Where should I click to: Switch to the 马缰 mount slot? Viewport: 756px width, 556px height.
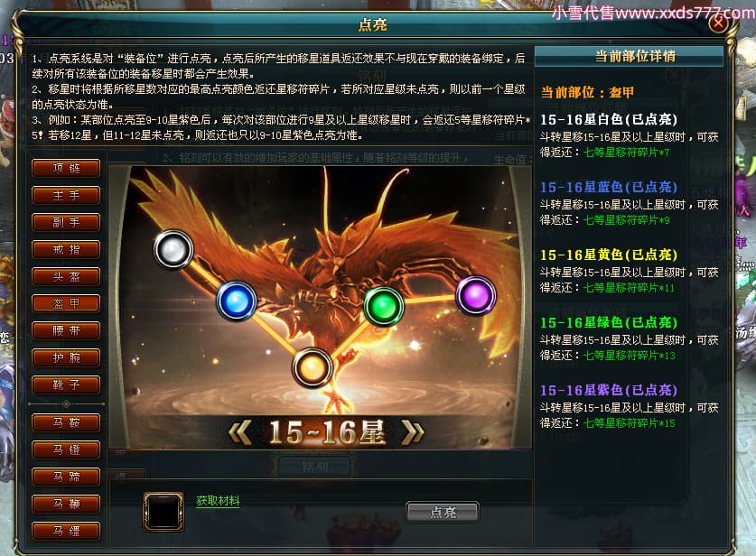[x=66, y=531]
